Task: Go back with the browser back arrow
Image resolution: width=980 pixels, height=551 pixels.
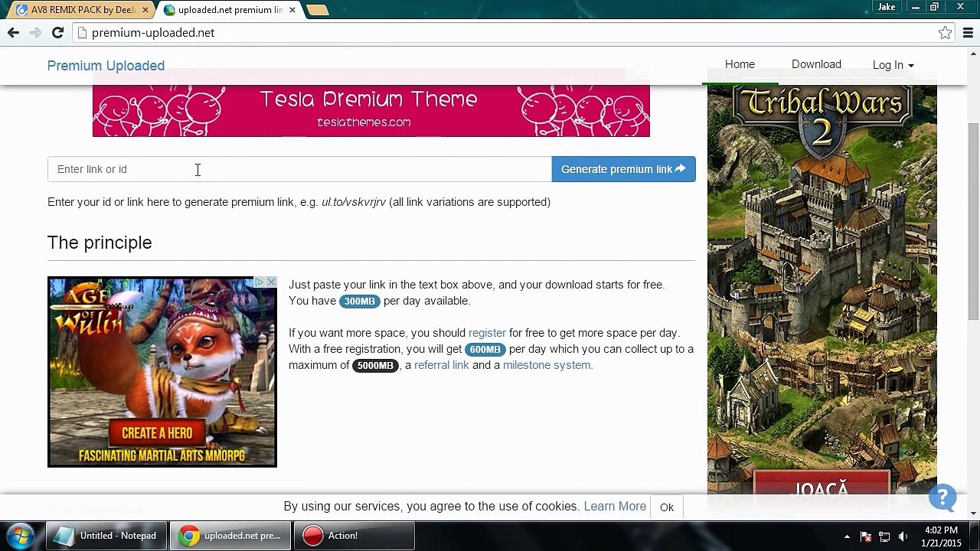Action: tap(13, 33)
